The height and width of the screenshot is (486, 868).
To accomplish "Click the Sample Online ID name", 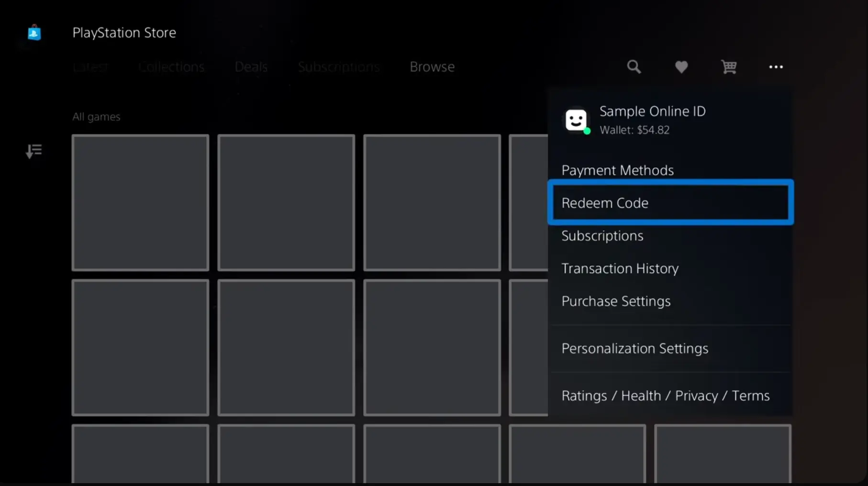I will tap(653, 111).
